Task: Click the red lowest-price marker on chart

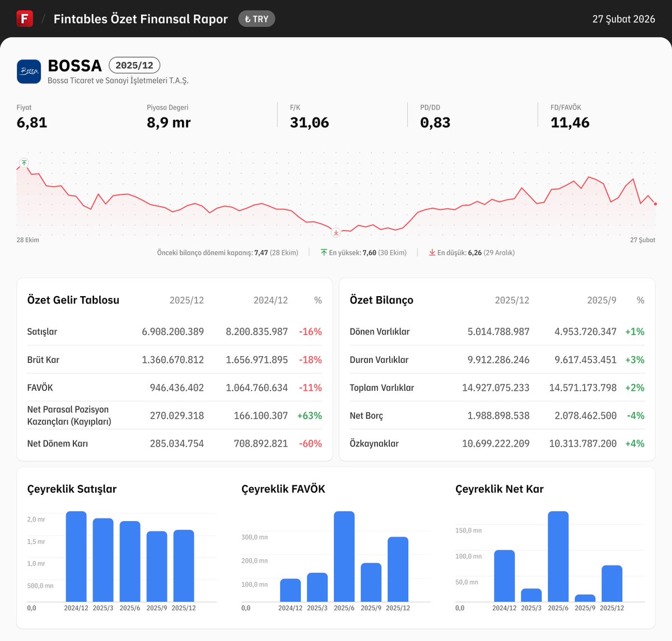Action: click(336, 232)
